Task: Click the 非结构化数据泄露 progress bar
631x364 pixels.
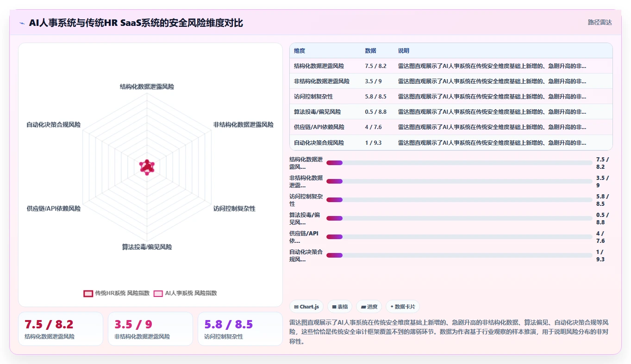Action: click(459, 181)
